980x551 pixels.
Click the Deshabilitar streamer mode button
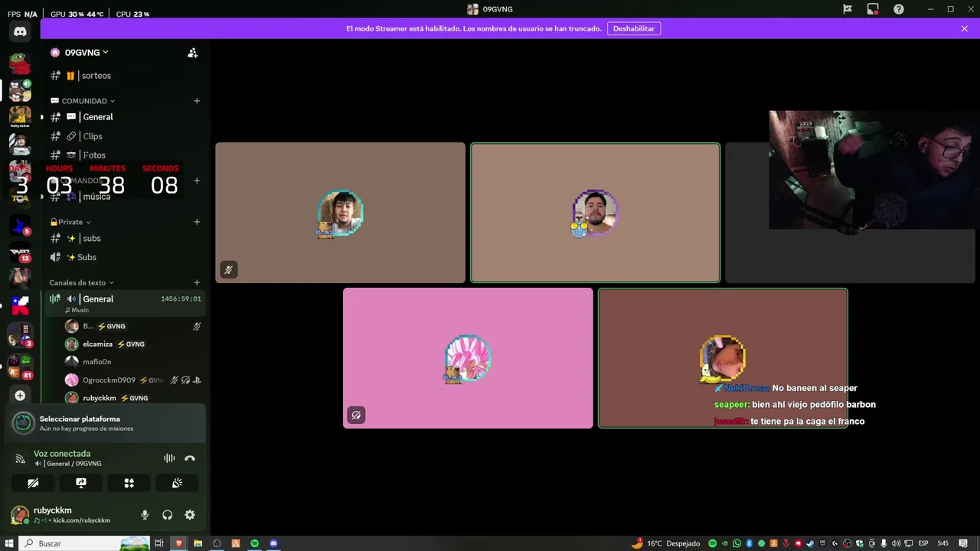[634, 28]
